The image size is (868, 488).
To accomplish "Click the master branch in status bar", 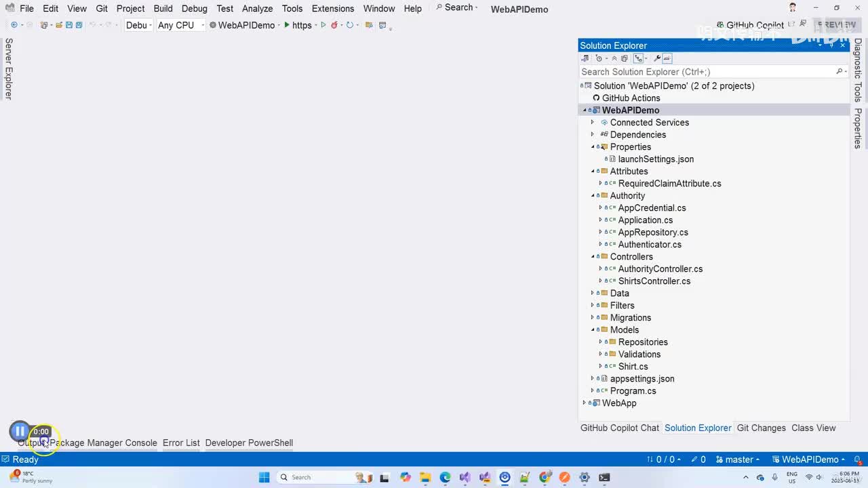I will [738, 460].
